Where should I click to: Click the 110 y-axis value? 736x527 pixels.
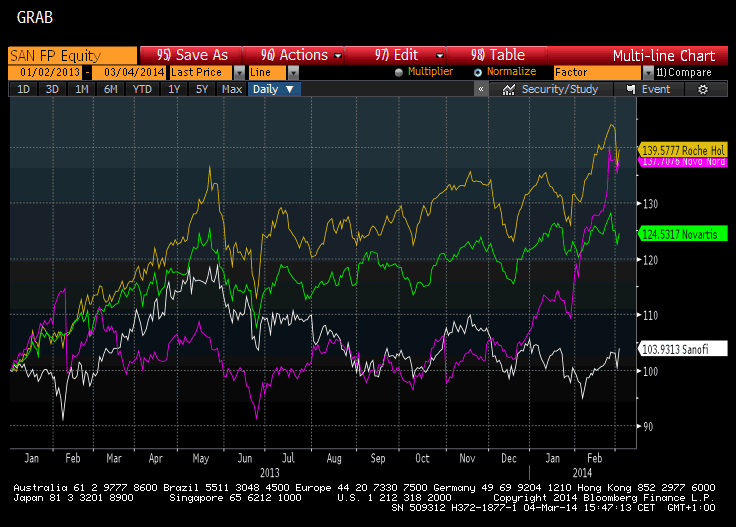pyautogui.click(x=651, y=315)
